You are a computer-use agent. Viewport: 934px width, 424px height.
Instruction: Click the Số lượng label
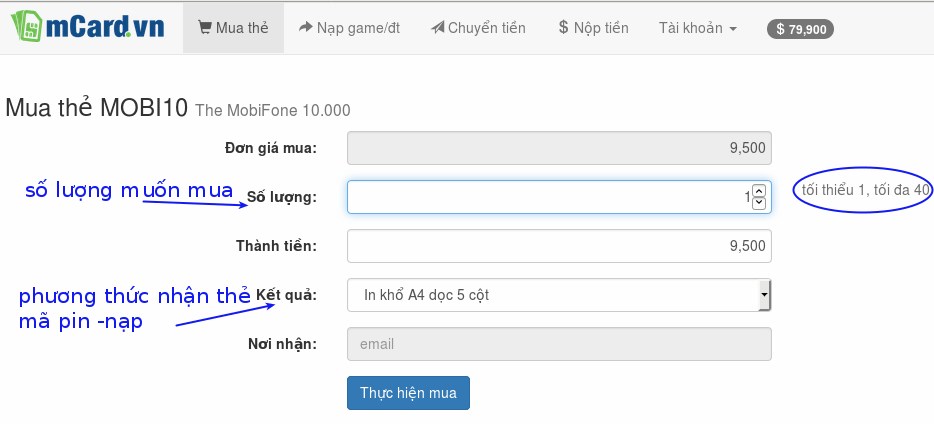click(x=282, y=197)
